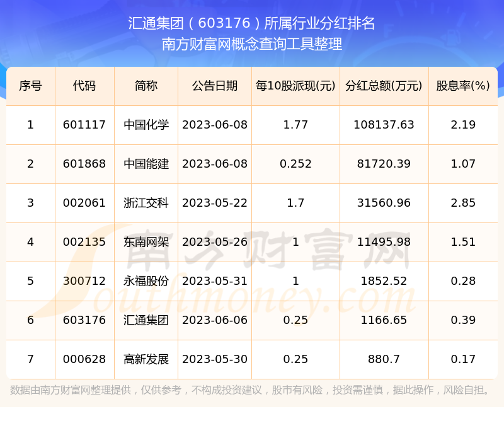Click per-10-share payout 1.77

tap(295, 125)
